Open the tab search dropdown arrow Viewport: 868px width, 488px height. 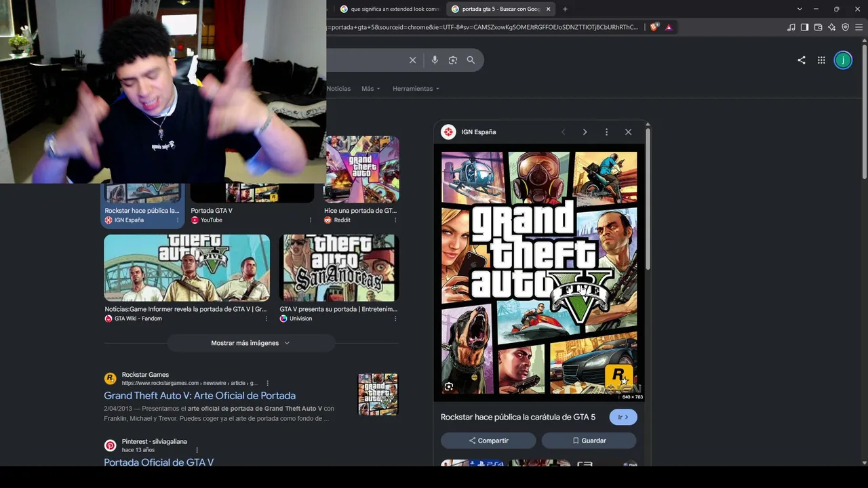click(x=800, y=9)
